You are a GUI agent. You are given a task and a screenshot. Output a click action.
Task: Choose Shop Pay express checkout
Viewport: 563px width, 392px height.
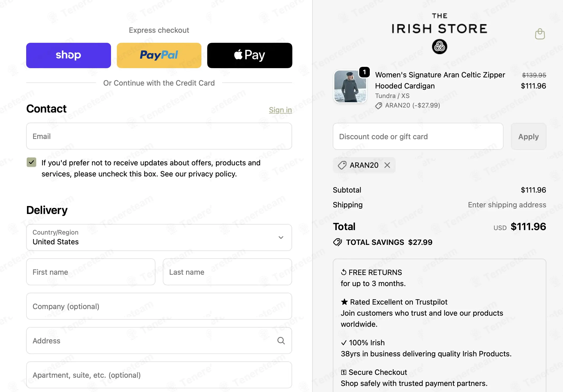click(x=68, y=55)
